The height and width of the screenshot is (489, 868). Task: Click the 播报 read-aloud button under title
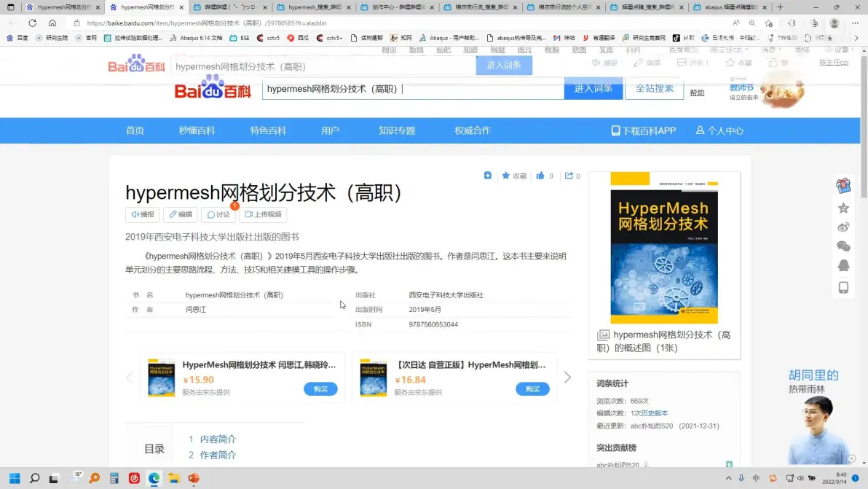point(143,214)
